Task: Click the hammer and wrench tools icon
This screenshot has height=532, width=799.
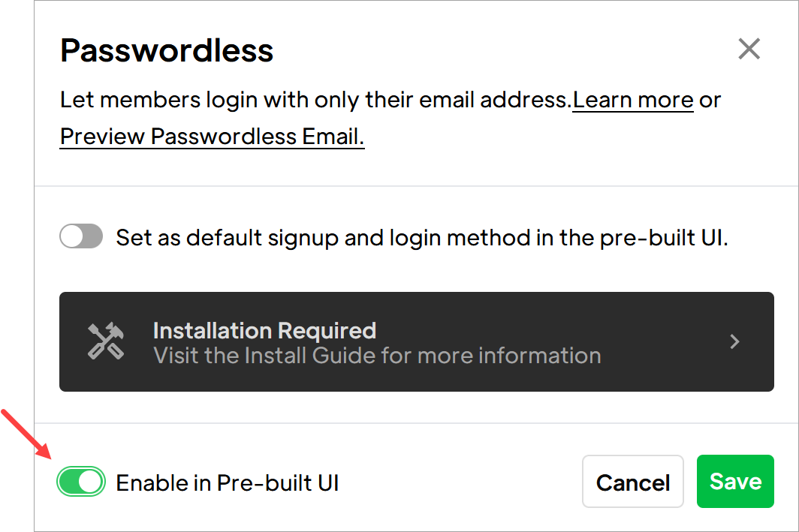Action: pyautogui.click(x=105, y=341)
